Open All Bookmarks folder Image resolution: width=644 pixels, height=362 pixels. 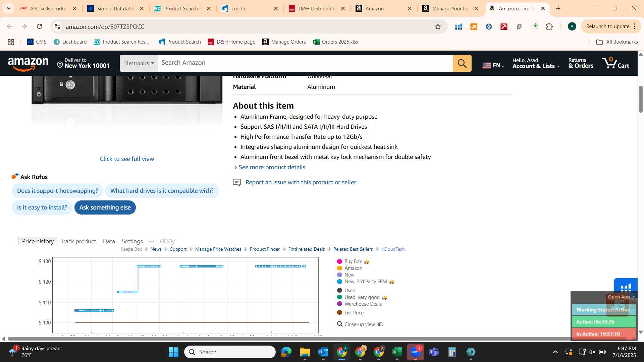617,42
